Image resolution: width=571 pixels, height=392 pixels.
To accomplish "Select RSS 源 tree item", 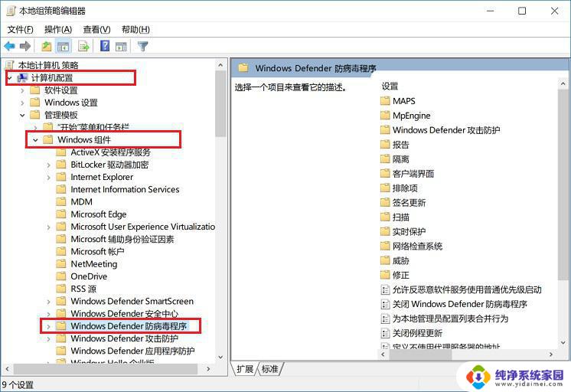I will coord(83,289).
